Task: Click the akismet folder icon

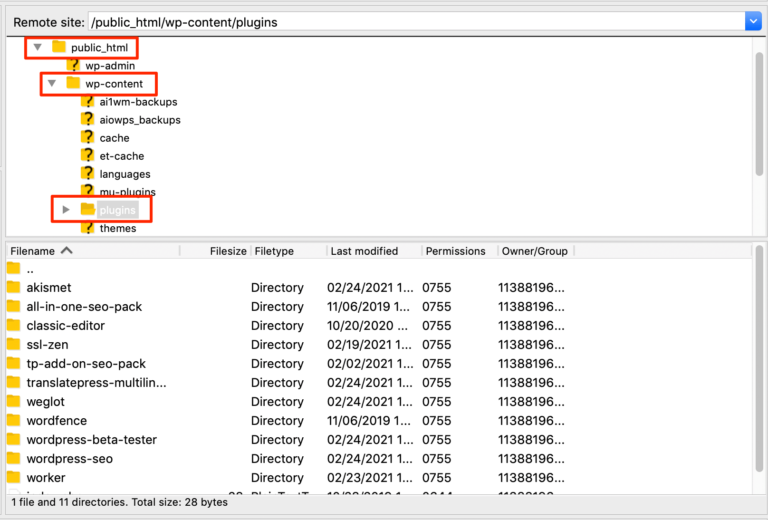Action: tap(14, 286)
